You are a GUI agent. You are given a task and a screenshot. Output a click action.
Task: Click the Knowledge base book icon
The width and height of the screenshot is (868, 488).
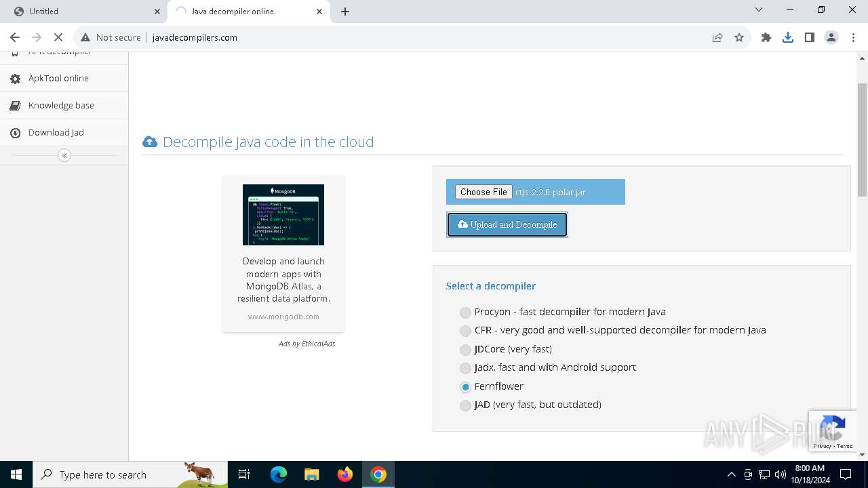[x=15, y=106]
